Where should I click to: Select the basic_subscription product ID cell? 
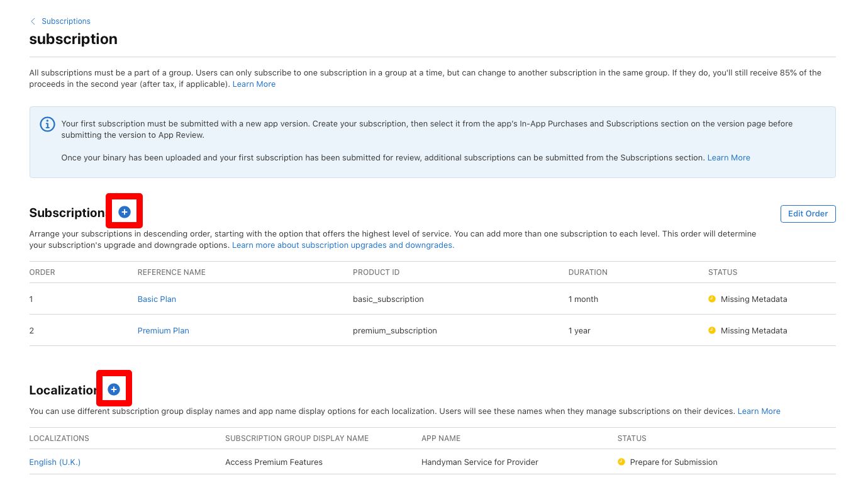tap(388, 299)
